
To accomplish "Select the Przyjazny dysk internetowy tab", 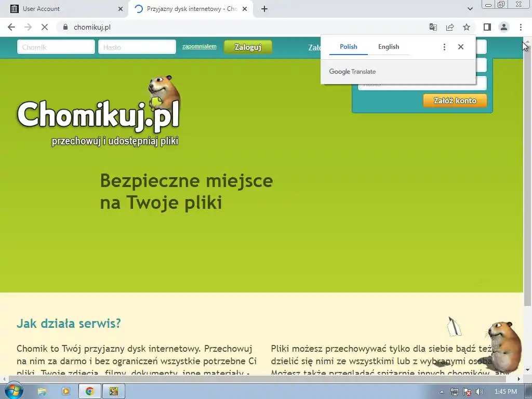I will pyautogui.click(x=191, y=9).
